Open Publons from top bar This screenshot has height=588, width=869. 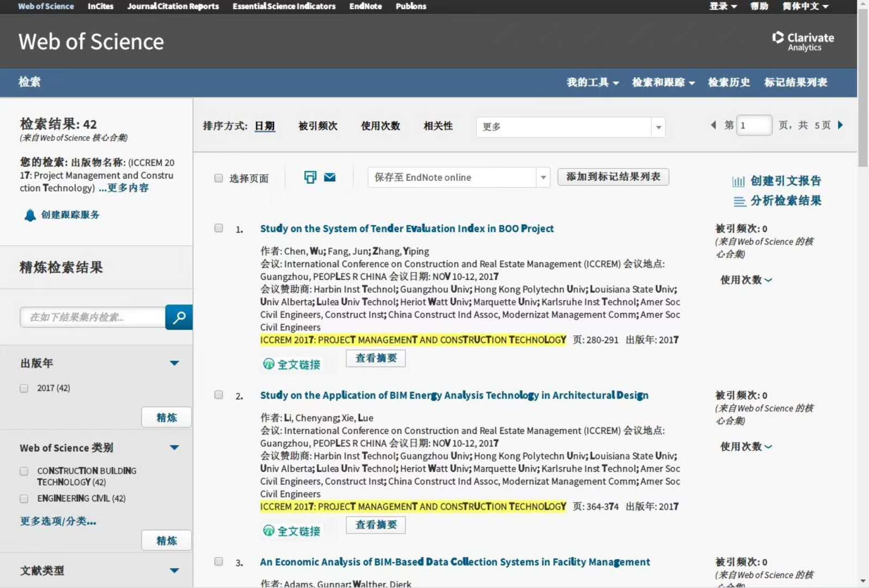[411, 7]
